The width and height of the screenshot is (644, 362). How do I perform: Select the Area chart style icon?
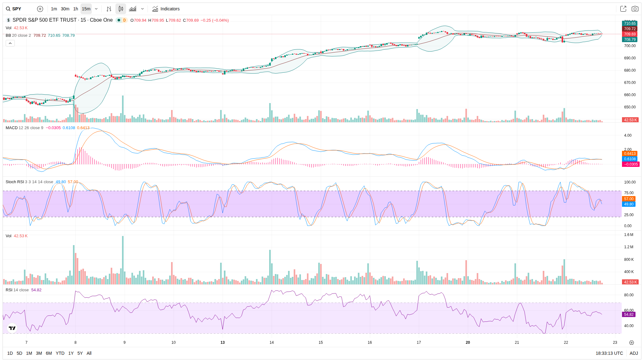click(133, 9)
